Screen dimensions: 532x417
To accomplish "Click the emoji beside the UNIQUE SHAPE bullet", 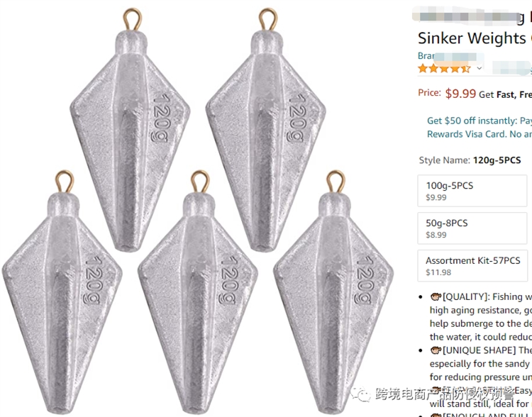I will click(436, 350).
